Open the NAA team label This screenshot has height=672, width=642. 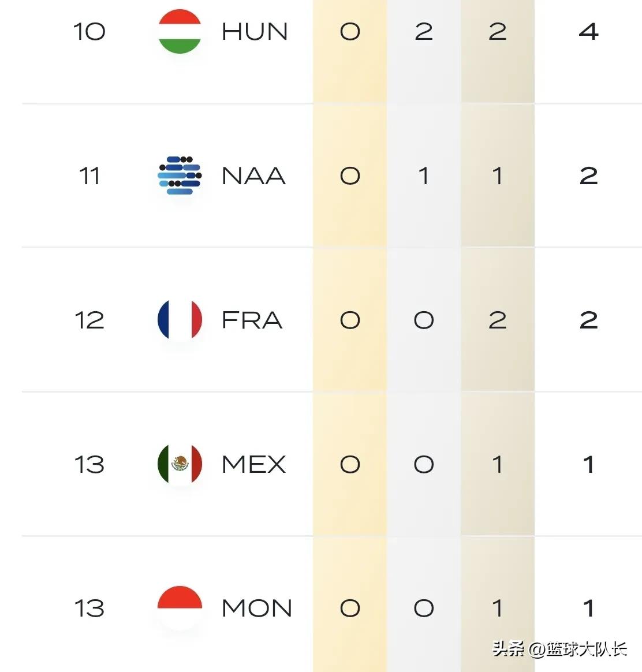tap(253, 176)
